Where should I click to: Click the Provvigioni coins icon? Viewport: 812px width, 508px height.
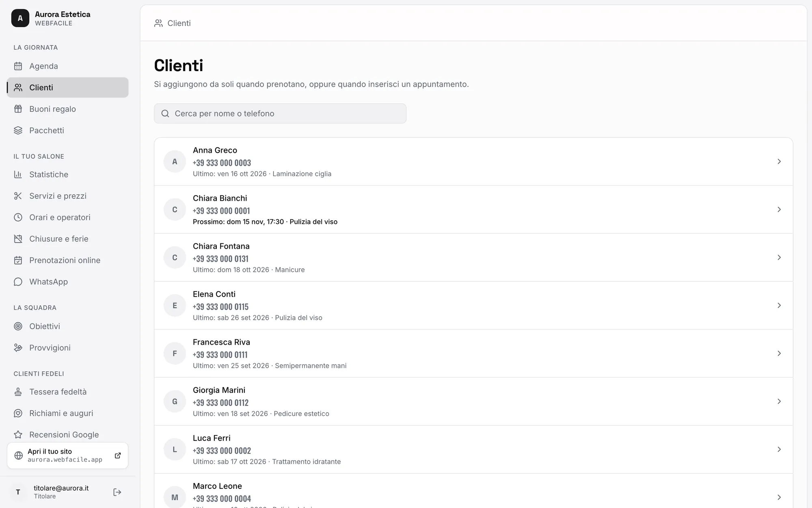click(x=18, y=348)
